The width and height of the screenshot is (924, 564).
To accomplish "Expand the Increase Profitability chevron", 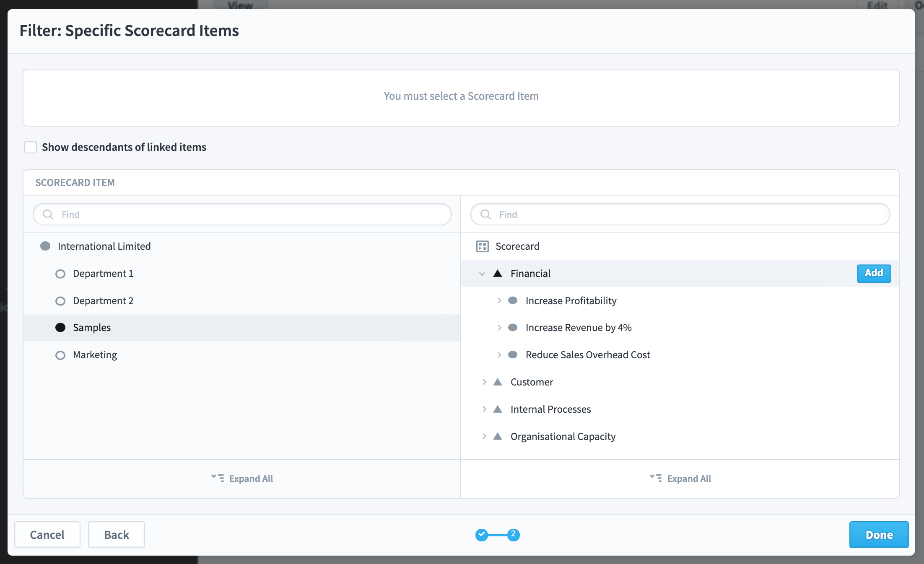I will coord(499,300).
